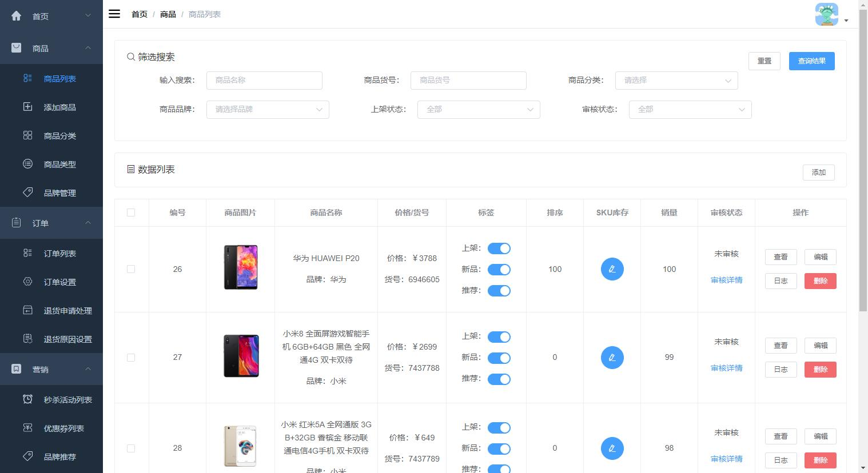
Task: Click the coupon icon beside 优惠券列表
Action: tap(27, 428)
